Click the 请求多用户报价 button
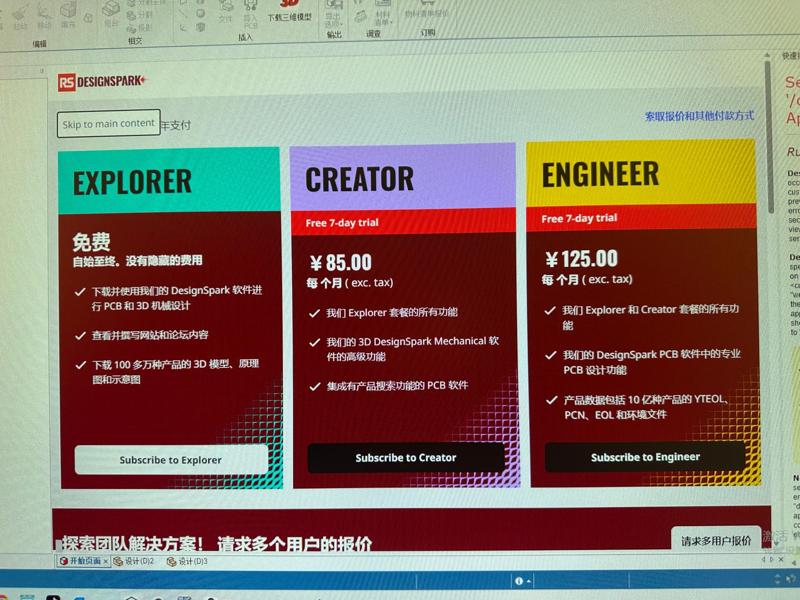800x600 pixels. click(x=716, y=541)
